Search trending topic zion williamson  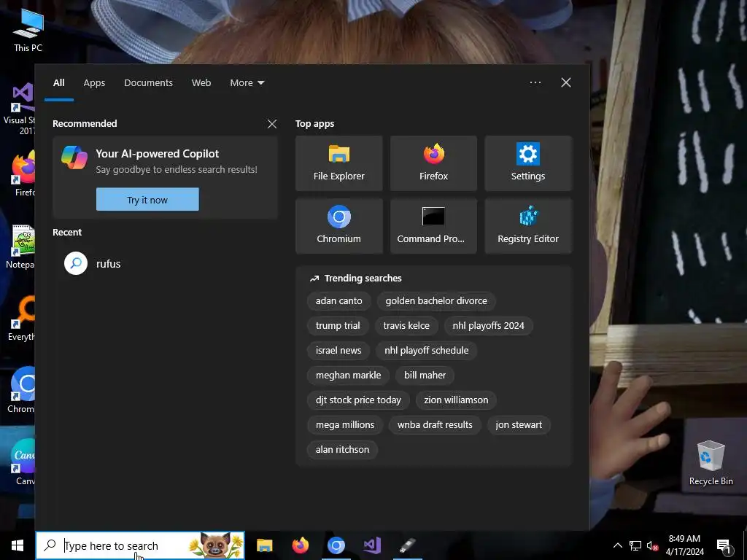pos(456,400)
